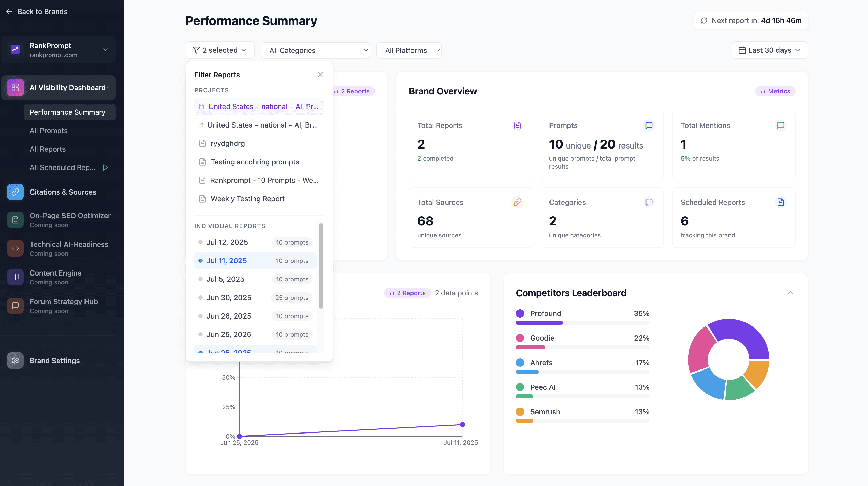Click the Scheduled Reports document icon
Image resolution: width=868 pixels, height=486 pixels.
pyautogui.click(x=780, y=202)
